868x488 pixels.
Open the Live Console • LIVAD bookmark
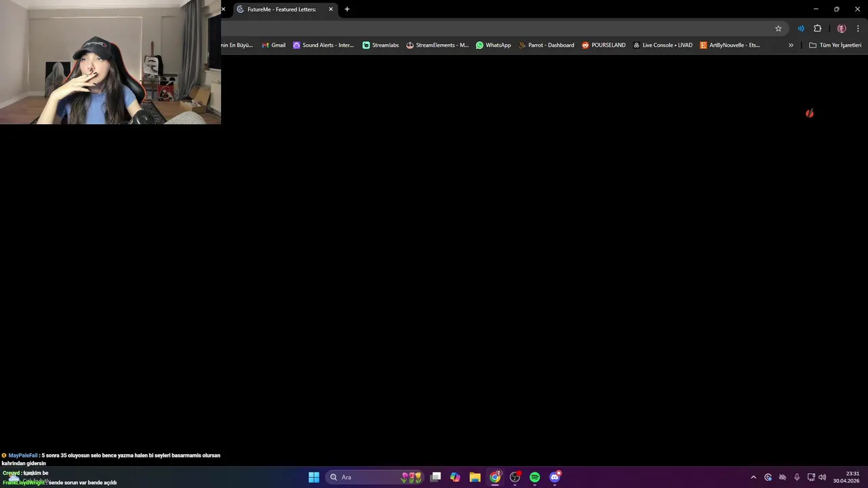(663, 45)
